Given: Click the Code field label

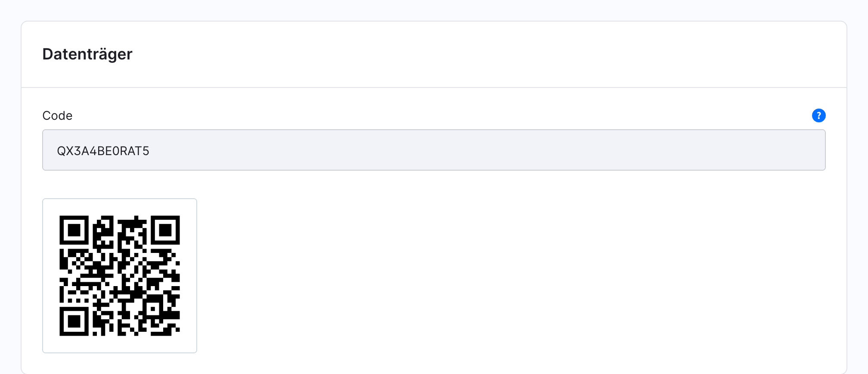Looking at the screenshot, I should (x=57, y=115).
